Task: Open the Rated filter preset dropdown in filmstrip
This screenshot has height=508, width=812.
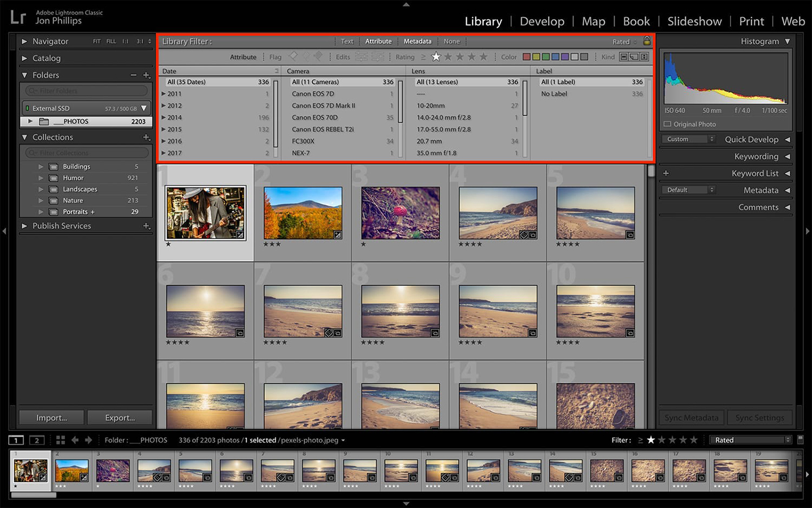Action: pyautogui.click(x=751, y=440)
